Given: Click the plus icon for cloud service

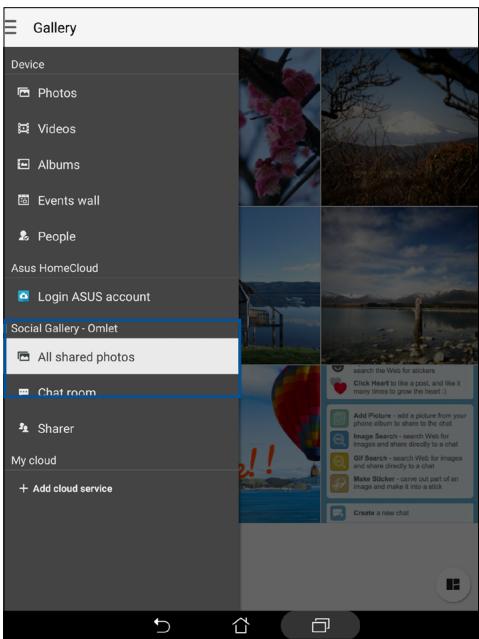Looking at the screenshot, I should point(23,488).
